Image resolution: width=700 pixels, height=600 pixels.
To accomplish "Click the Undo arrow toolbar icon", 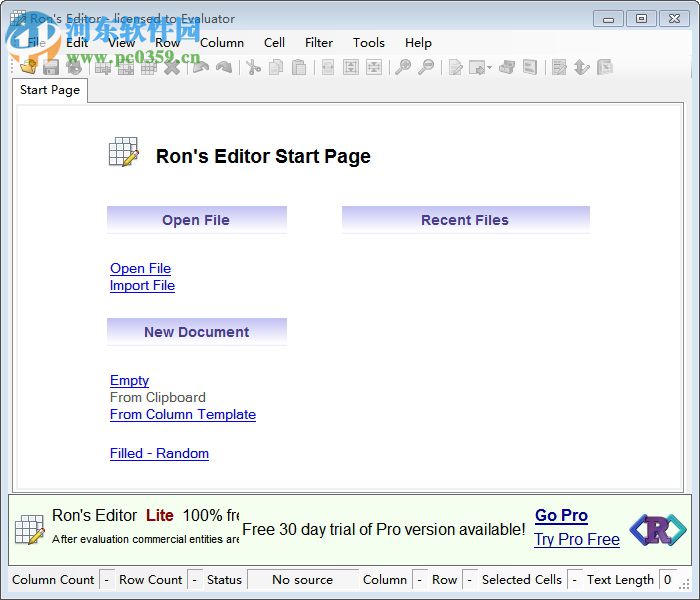I will tap(201, 67).
